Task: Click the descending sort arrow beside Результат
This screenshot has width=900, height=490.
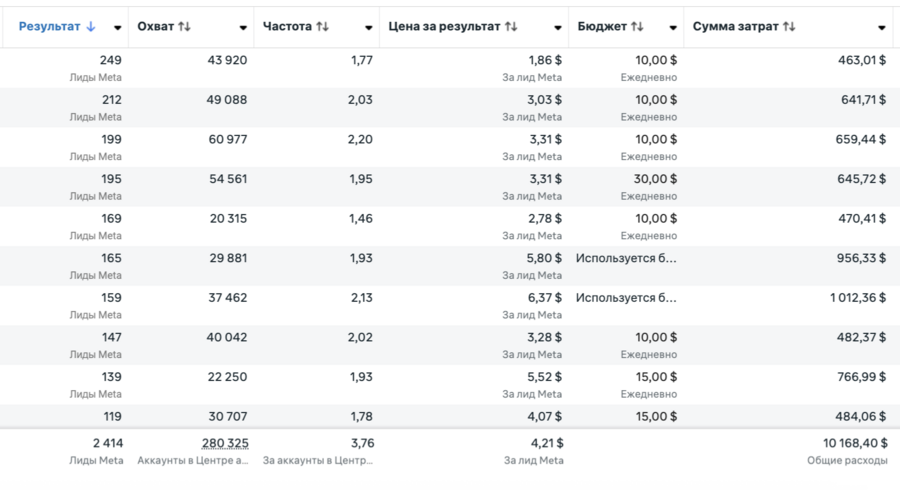Action: coord(91,27)
